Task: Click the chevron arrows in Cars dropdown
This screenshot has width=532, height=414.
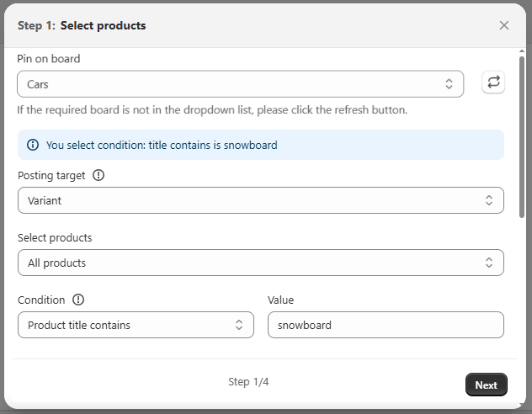Action: coord(450,84)
